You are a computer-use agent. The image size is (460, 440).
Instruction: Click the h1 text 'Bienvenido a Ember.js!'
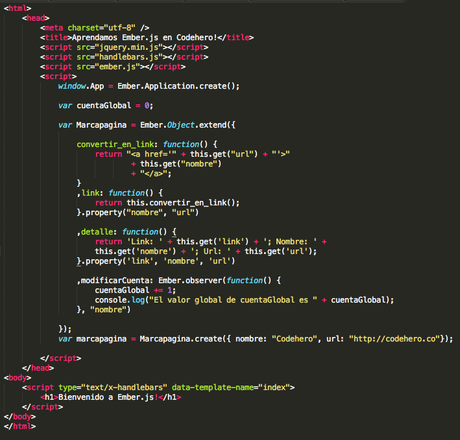[108, 397]
